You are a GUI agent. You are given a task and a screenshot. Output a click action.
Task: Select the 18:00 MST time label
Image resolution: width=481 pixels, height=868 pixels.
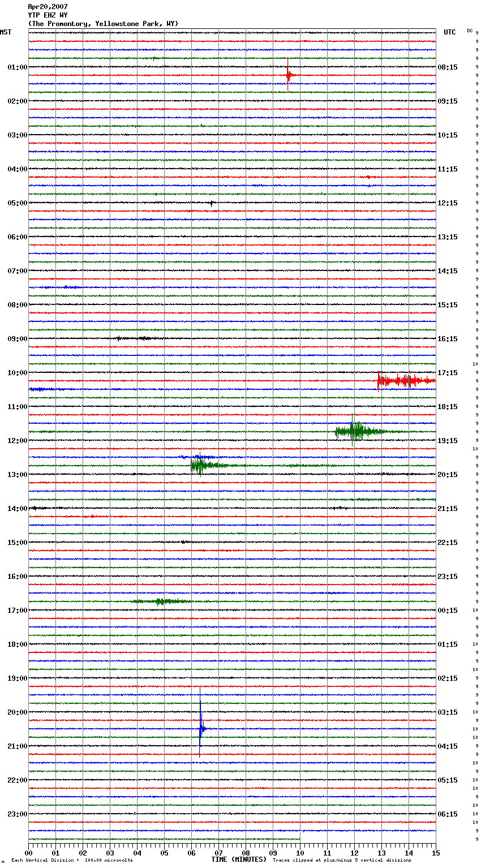click(18, 644)
